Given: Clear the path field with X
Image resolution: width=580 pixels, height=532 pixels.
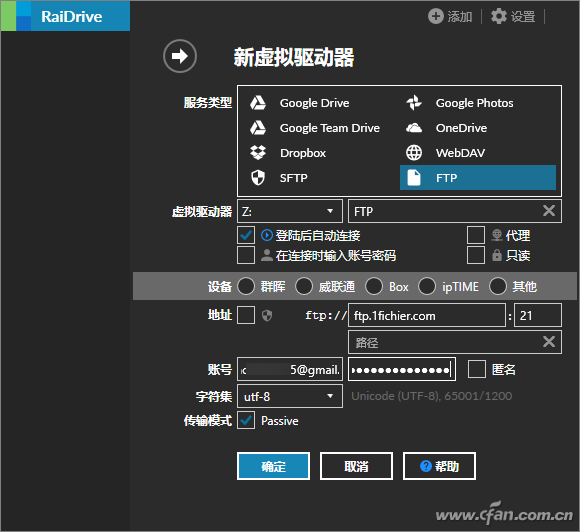Looking at the screenshot, I should click(549, 341).
